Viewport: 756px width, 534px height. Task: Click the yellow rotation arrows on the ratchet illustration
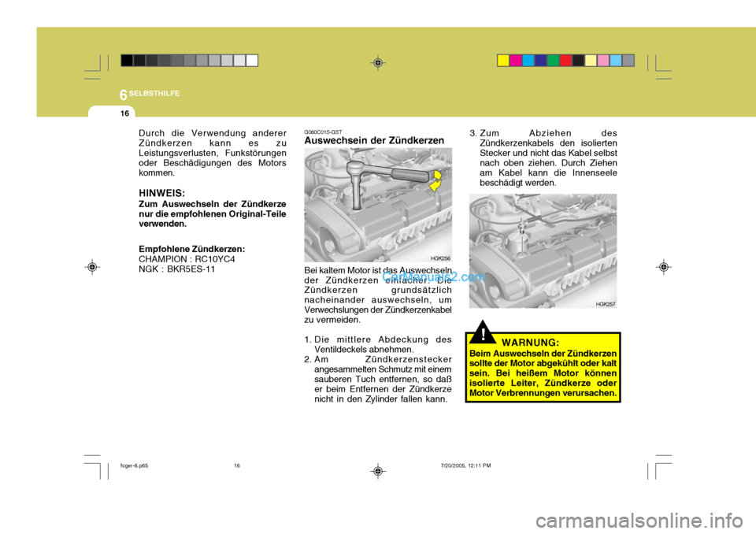(435, 180)
